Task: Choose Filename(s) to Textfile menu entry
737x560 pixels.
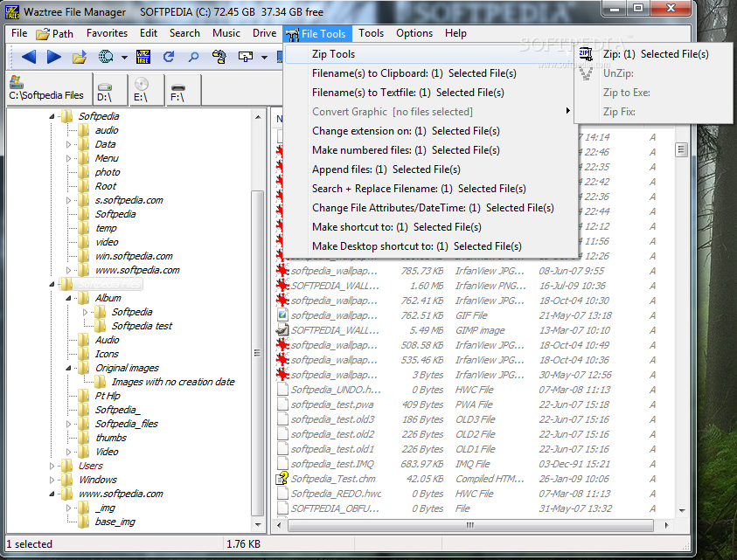Action: pyautogui.click(x=430, y=93)
